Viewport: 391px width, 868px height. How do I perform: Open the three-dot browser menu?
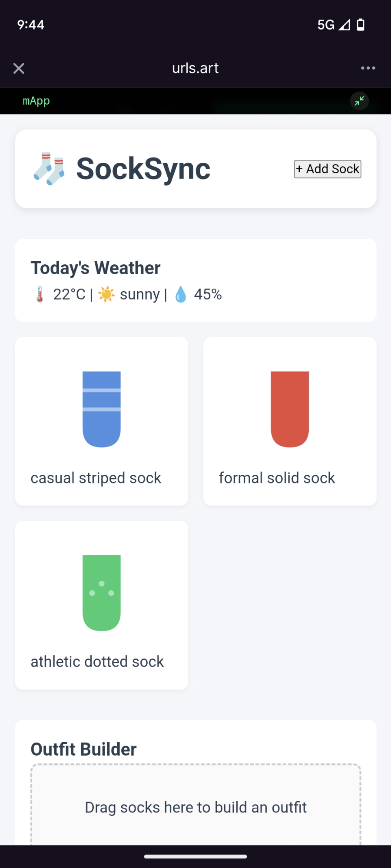tap(368, 68)
